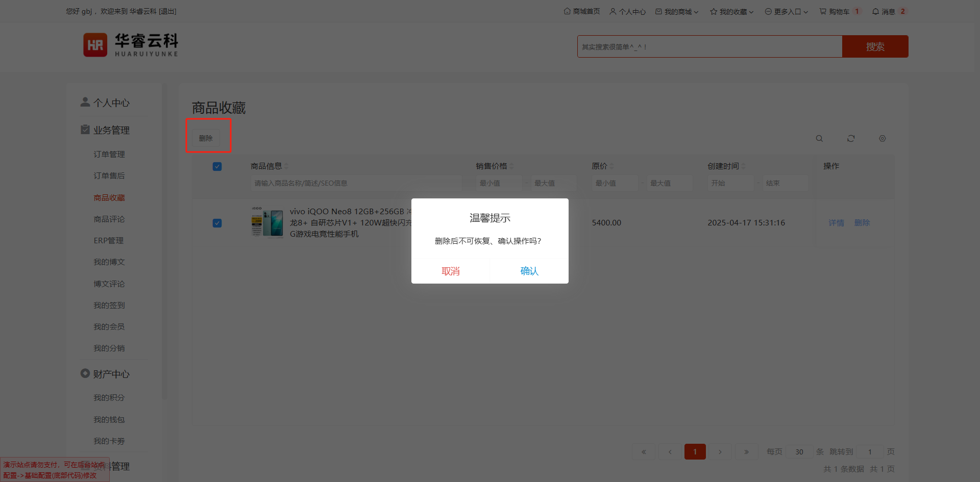This screenshot has height=482, width=980.
Task: Click the top search input field
Action: click(x=709, y=46)
